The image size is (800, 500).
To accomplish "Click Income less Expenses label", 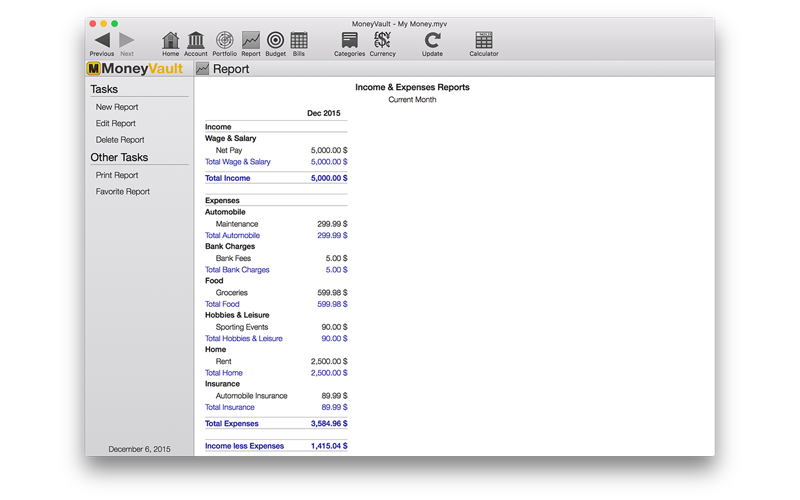I will [244, 446].
